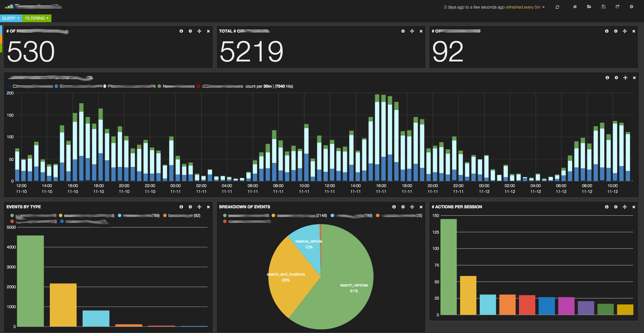Configure the 530 count panel

(190, 31)
